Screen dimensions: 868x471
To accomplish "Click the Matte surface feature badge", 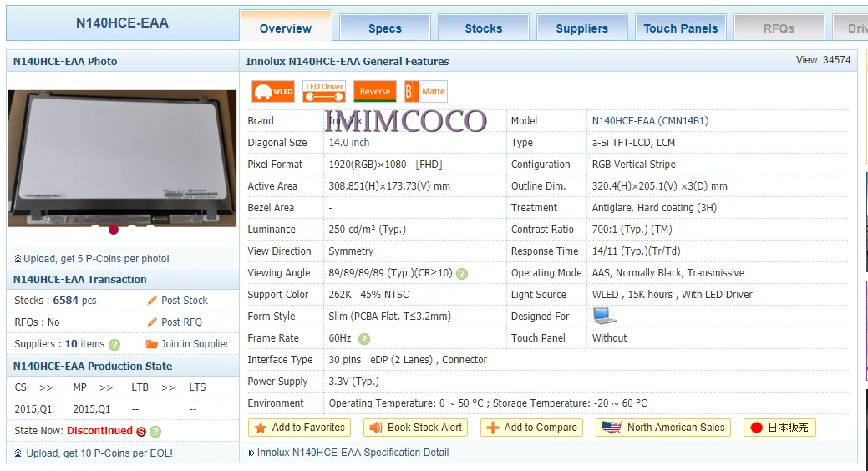I will (x=426, y=91).
